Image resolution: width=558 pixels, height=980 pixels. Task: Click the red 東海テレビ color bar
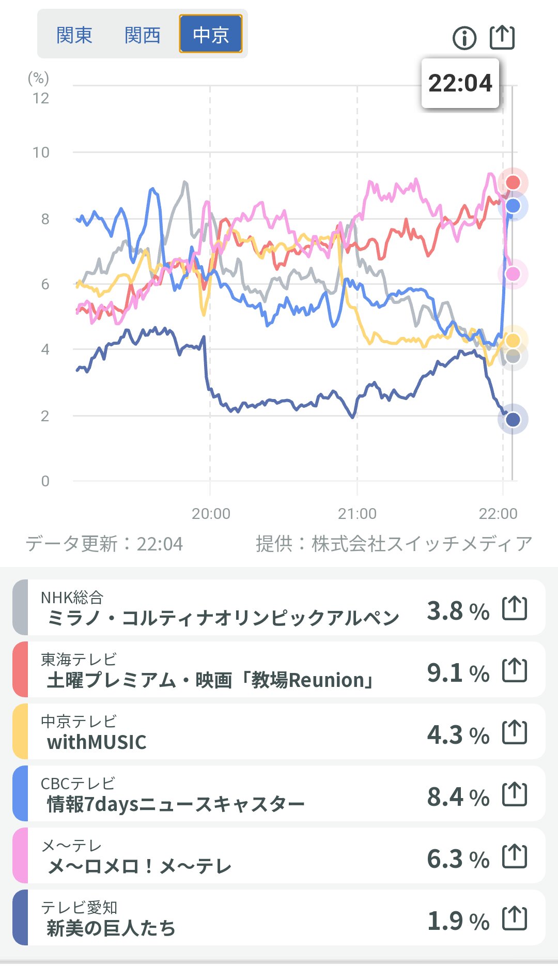click(x=20, y=670)
